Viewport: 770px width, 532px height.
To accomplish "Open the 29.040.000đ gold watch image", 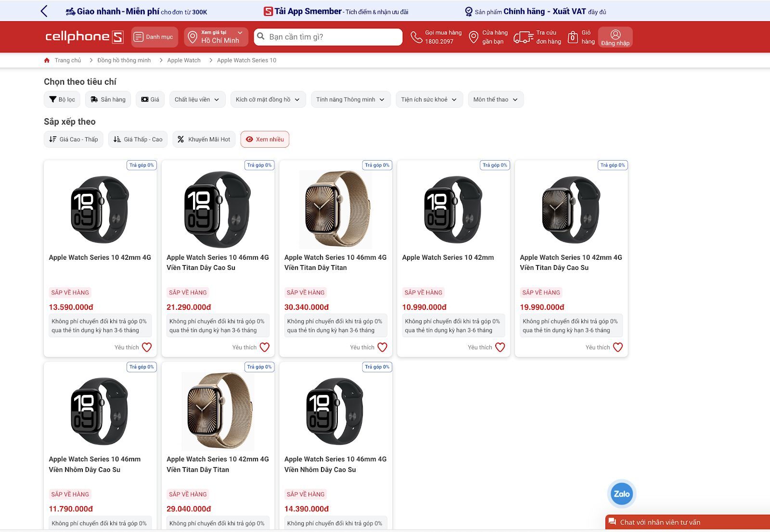I will 218,412.
